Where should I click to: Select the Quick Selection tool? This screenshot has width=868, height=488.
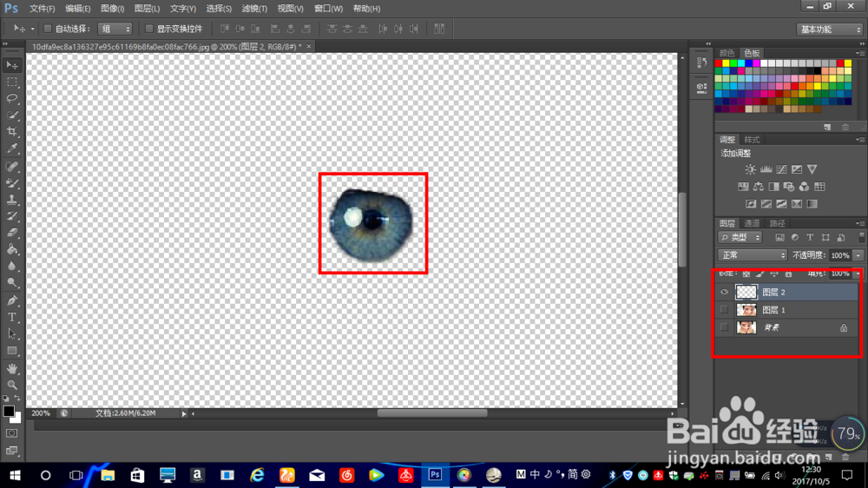(11, 115)
